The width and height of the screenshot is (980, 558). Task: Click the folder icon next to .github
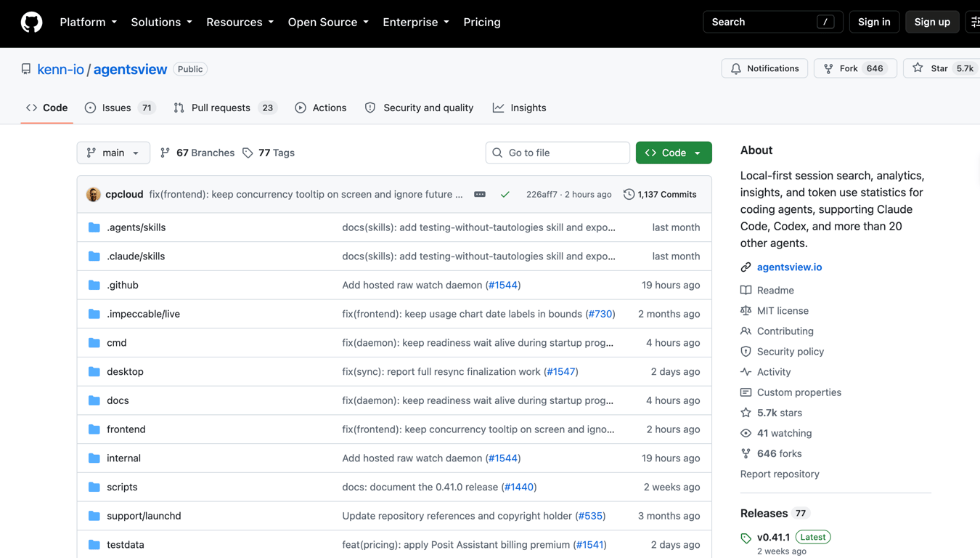(94, 285)
